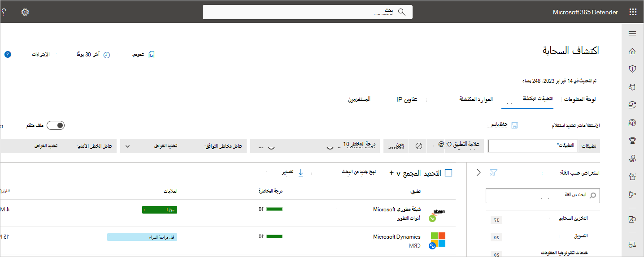This screenshot has width=644, height=257.
Task: Check the التحديد المجمع bulk selection checkbox
Action: (x=448, y=173)
